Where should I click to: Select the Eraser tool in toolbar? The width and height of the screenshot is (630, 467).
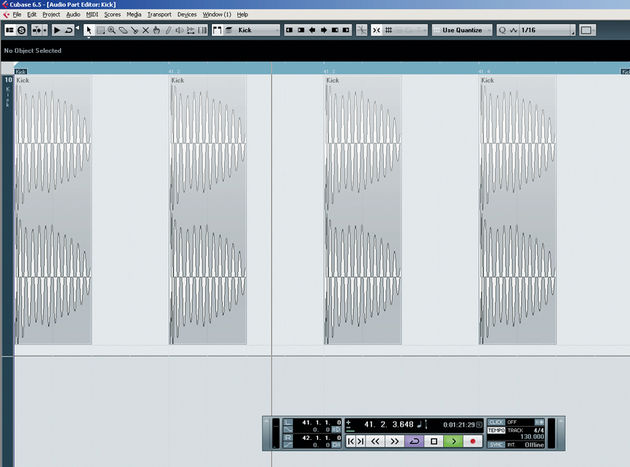click(123, 30)
